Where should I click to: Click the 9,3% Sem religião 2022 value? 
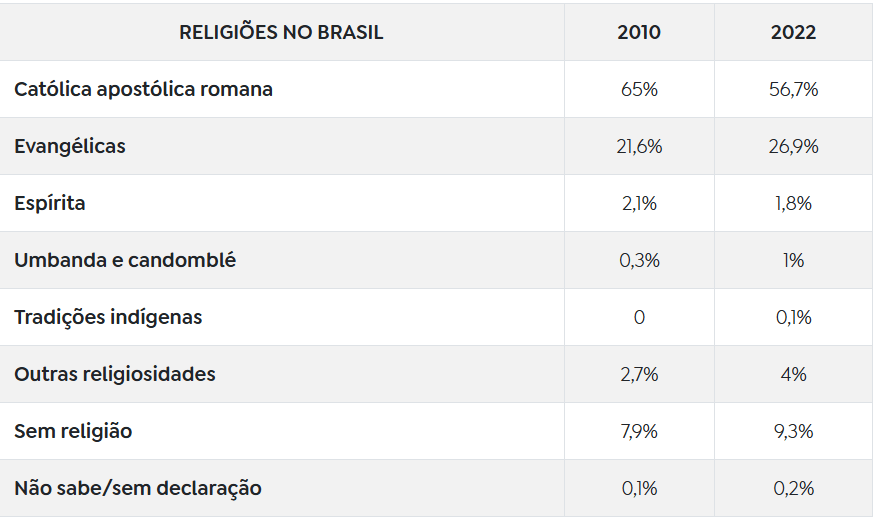pyautogui.click(x=793, y=431)
